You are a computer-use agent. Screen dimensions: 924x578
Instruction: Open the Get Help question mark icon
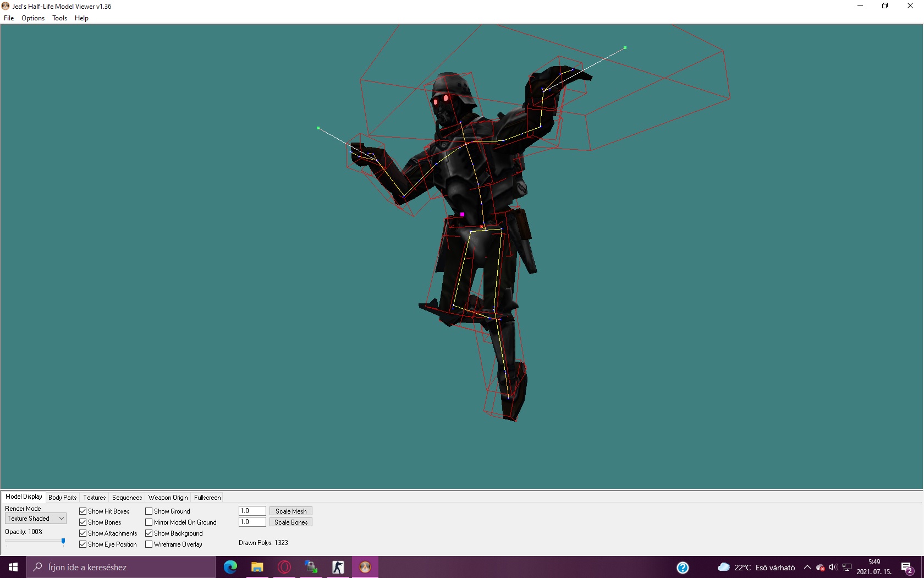pyautogui.click(x=683, y=568)
